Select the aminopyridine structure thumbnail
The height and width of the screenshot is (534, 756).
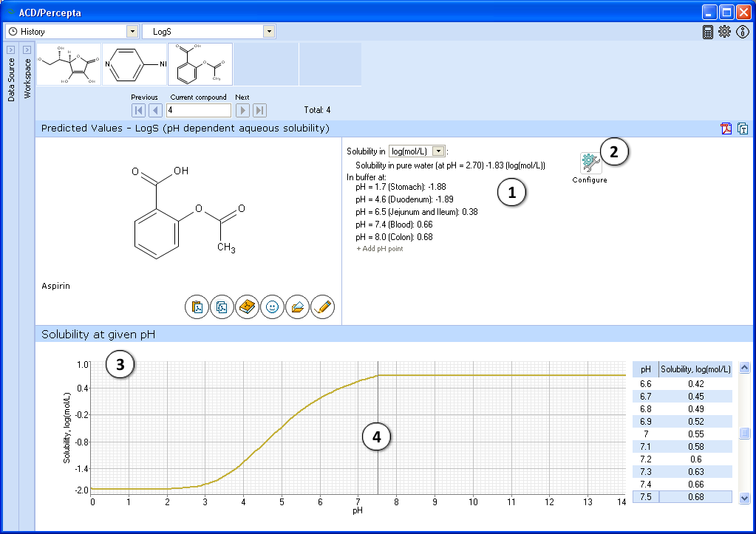click(x=134, y=64)
